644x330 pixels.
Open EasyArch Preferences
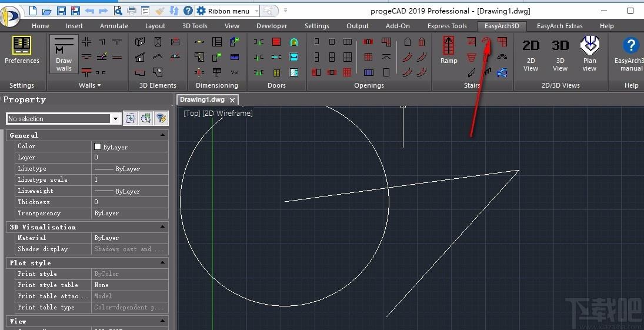pyautogui.click(x=22, y=50)
